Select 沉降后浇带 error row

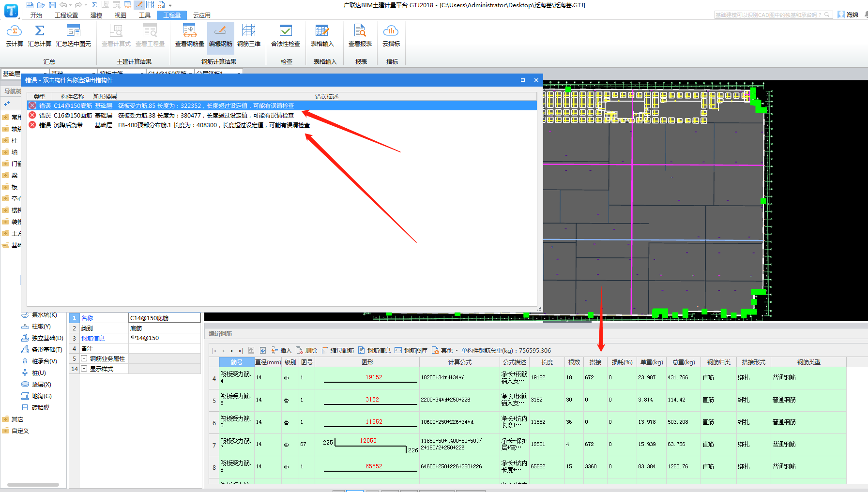282,125
